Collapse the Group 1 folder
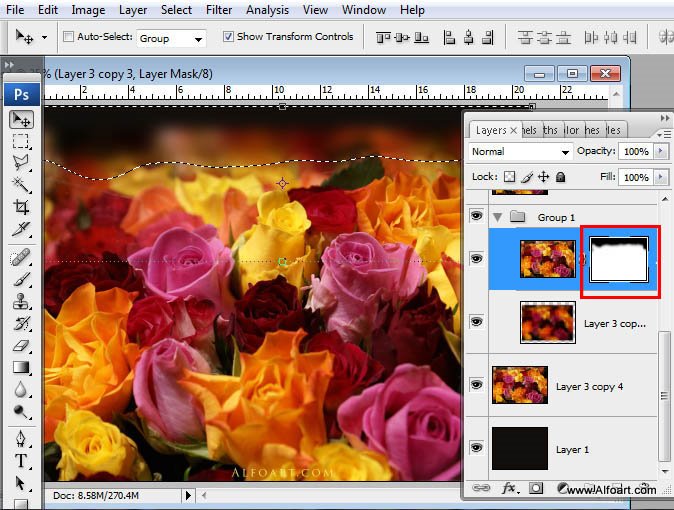 click(x=498, y=217)
